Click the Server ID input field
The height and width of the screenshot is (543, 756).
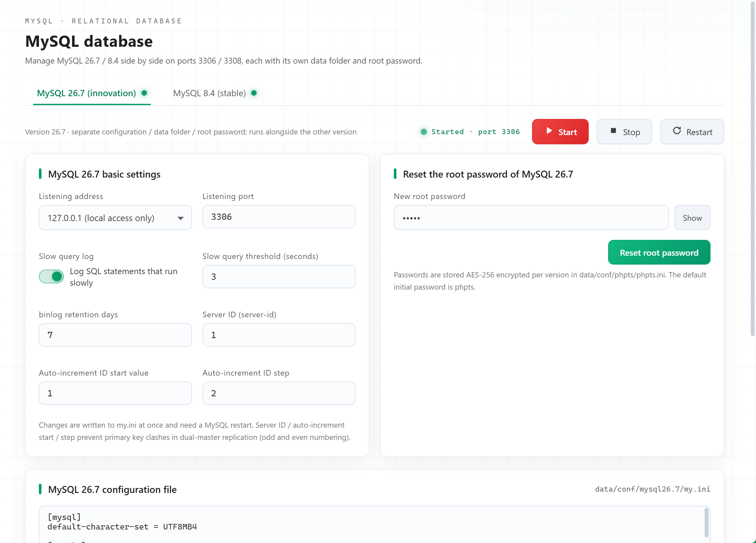(x=279, y=335)
